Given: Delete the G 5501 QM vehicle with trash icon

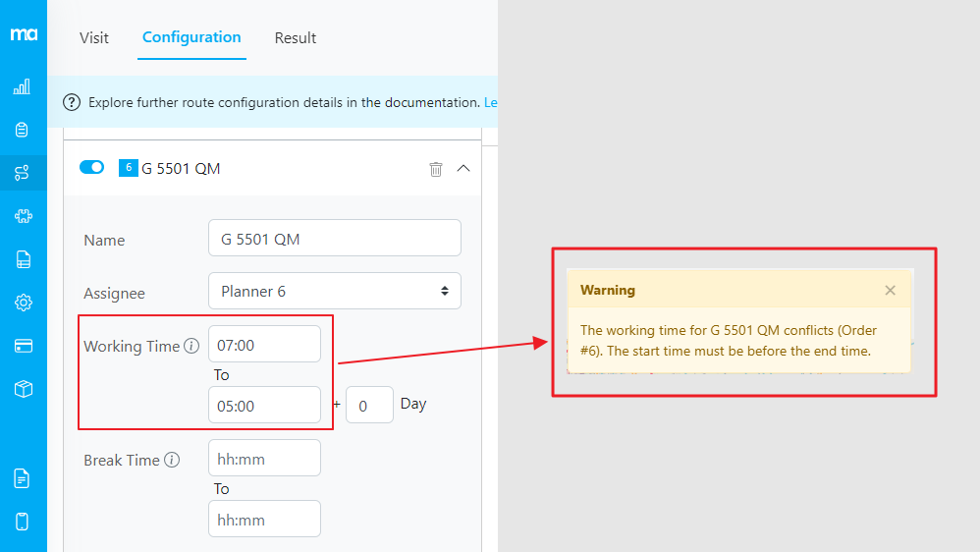Looking at the screenshot, I should [436, 169].
